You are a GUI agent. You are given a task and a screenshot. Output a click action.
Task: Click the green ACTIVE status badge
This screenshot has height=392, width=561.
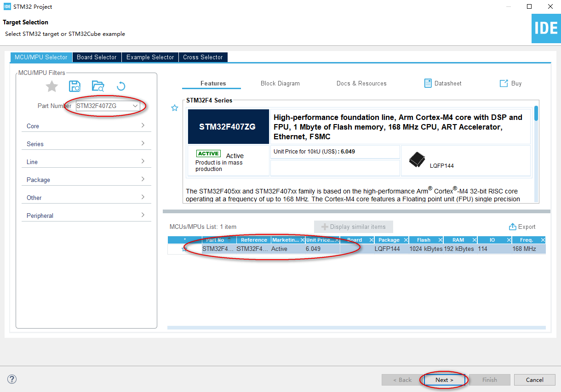coord(208,153)
